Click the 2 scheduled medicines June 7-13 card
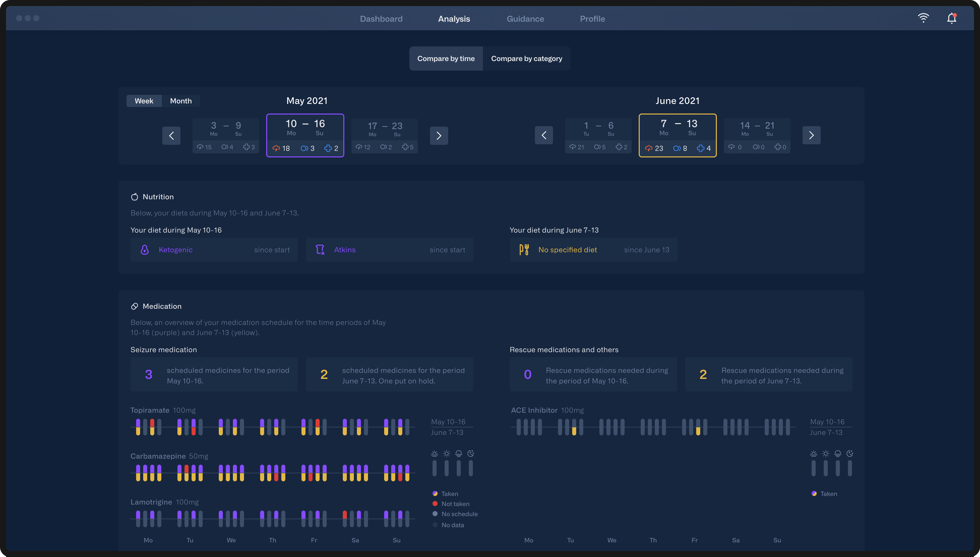 [389, 375]
